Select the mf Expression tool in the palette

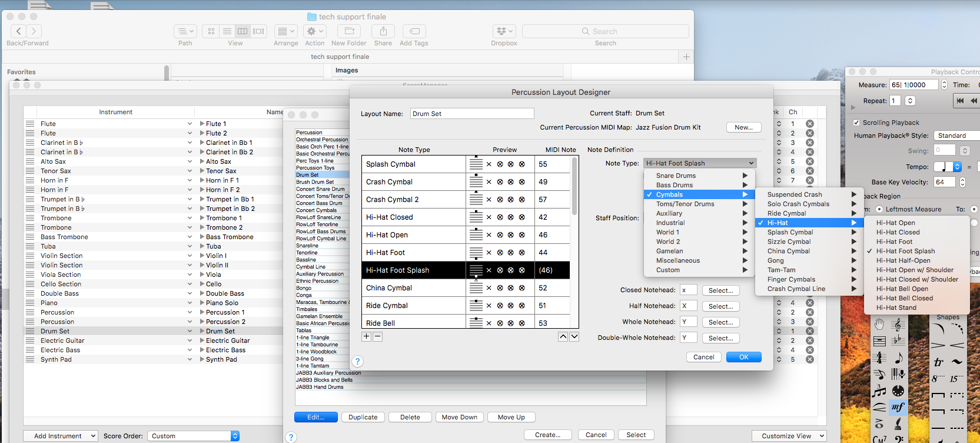898,407
